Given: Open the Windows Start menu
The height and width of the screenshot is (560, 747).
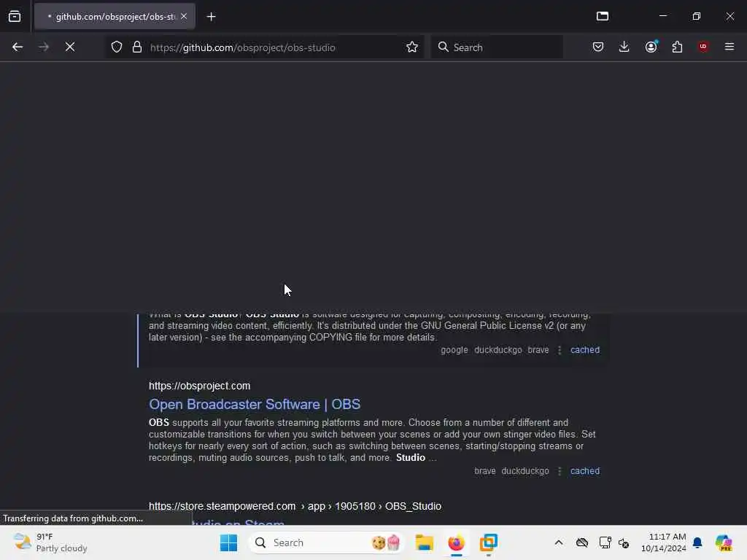Looking at the screenshot, I should pos(228,542).
